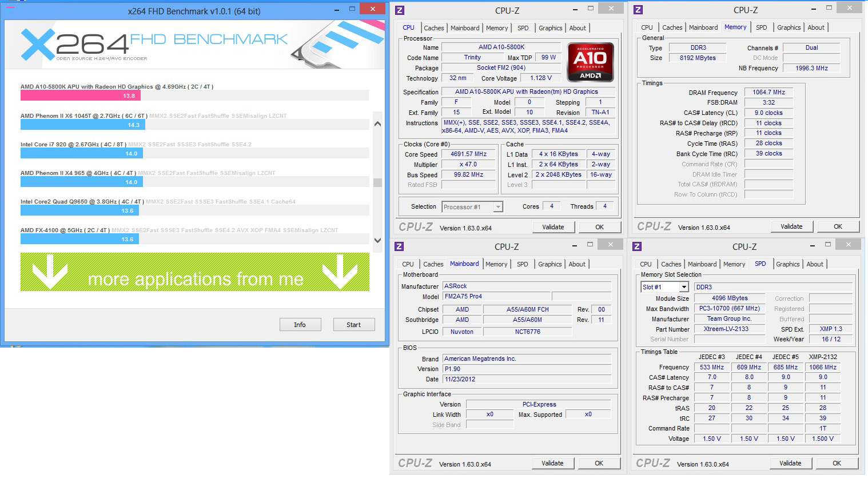This screenshot has width=868, height=478.
Task: Select Caches tab in the CPU-Z Memory window
Action: (x=672, y=27)
